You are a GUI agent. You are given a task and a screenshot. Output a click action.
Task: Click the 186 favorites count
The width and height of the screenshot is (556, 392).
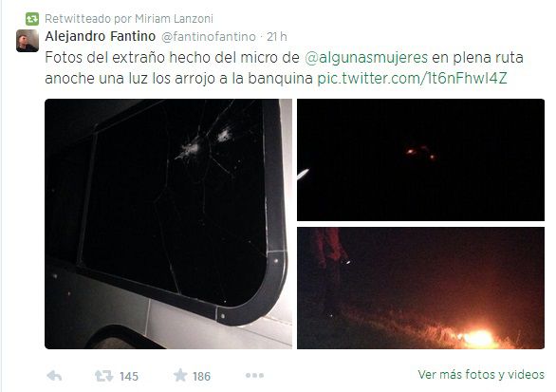tap(201, 377)
